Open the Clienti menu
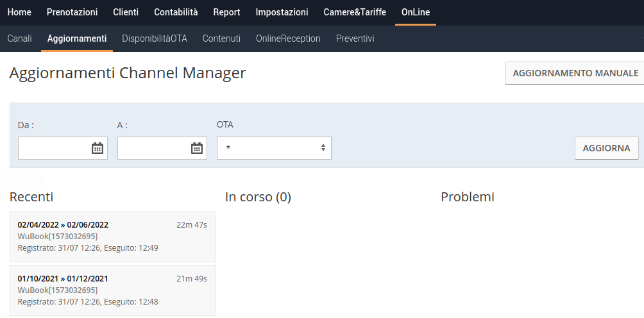Image resolution: width=644 pixels, height=318 pixels. click(126, 12)
